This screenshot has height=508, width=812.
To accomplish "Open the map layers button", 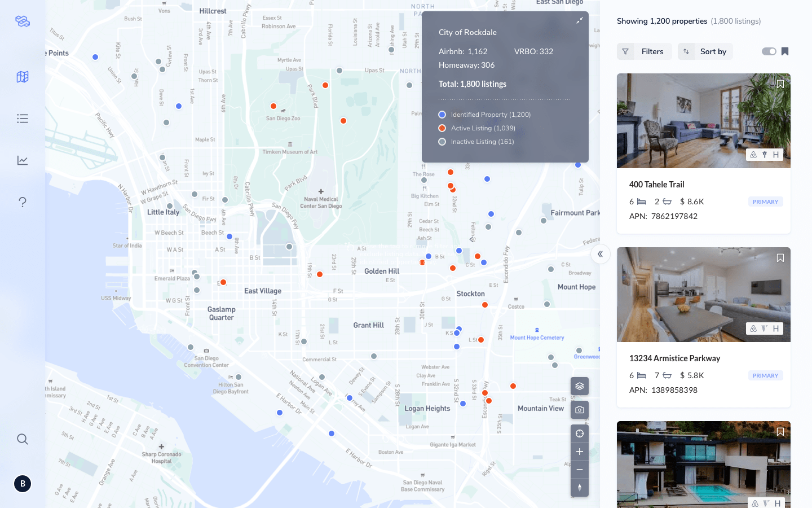I will (x=580, y=386).
